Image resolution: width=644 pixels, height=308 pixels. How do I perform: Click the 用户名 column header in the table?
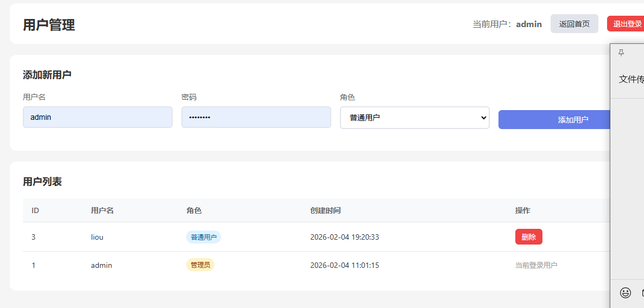click(102, 210)
